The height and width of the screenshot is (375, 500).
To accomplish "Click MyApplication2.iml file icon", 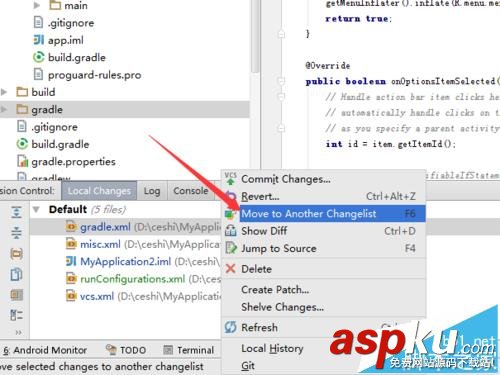I will click(71, 261).
